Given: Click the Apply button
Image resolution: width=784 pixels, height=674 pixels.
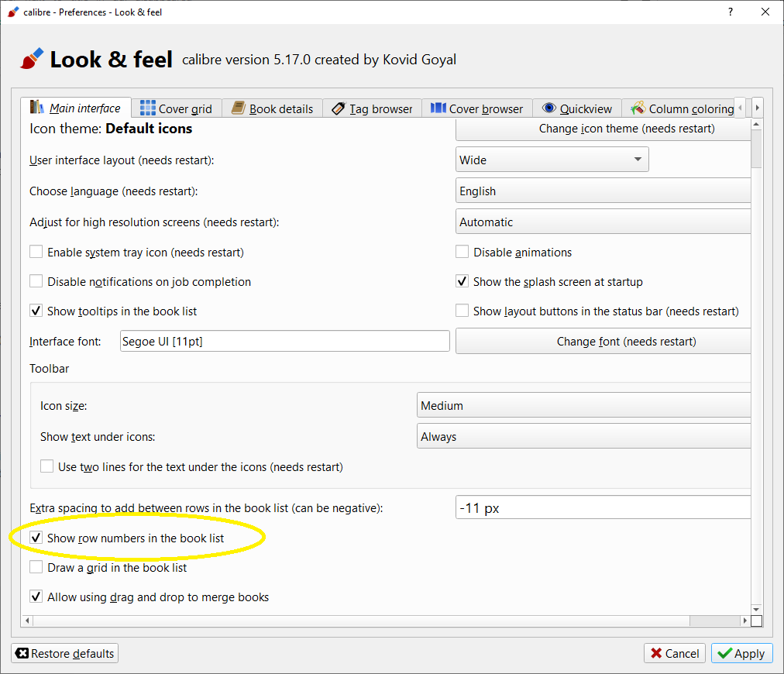Looking at the screenshot, I should [x=741, y=653].
